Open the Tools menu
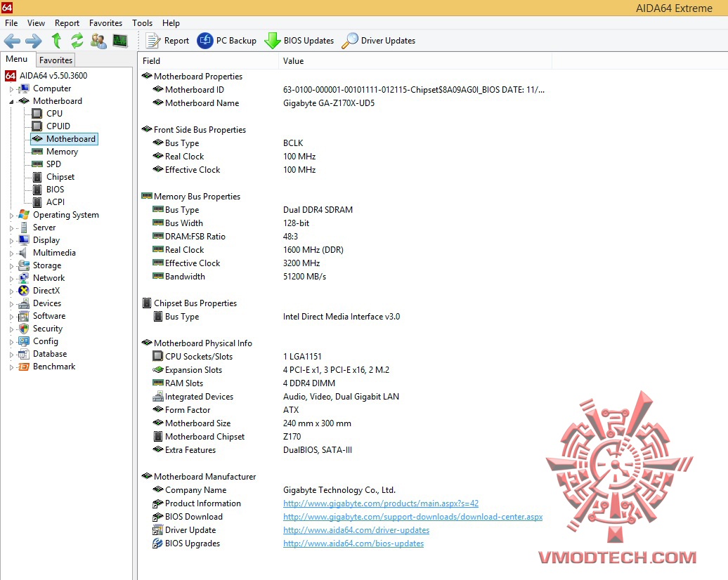This screenshot has width=728, height=580. click(142, 22)
